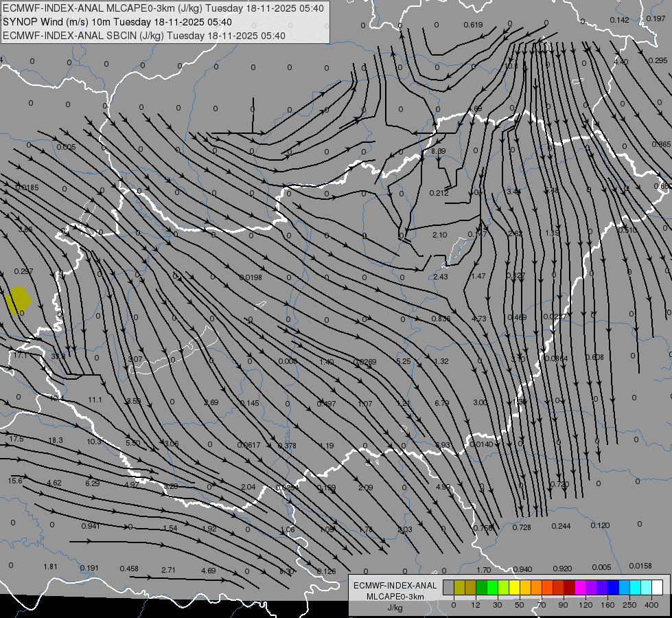This screenshot has width=672, height=618.
Task: Click the olive swatch in the legend colorbar
Action: pos(459,587)
